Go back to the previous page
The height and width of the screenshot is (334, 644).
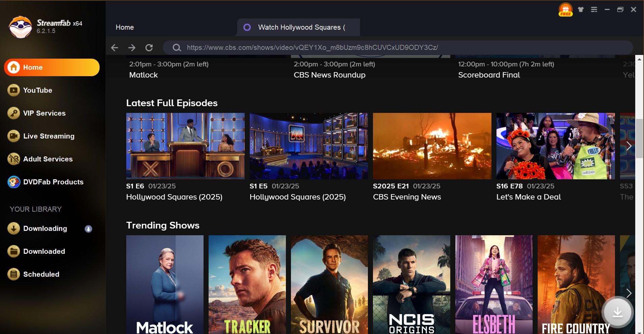115,48
